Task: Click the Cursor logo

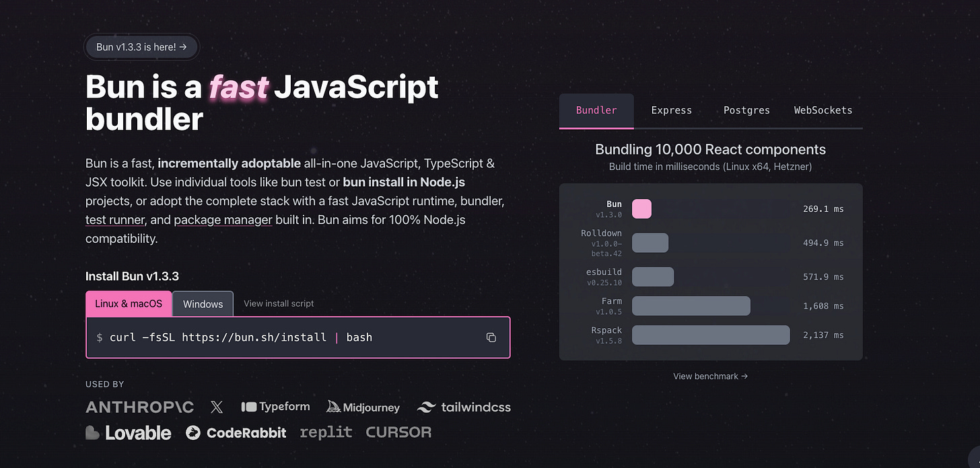Action: (x=398, y=432)
